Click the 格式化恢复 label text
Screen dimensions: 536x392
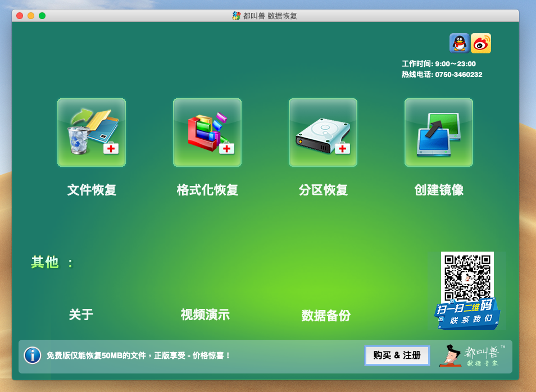click(207, 190)
